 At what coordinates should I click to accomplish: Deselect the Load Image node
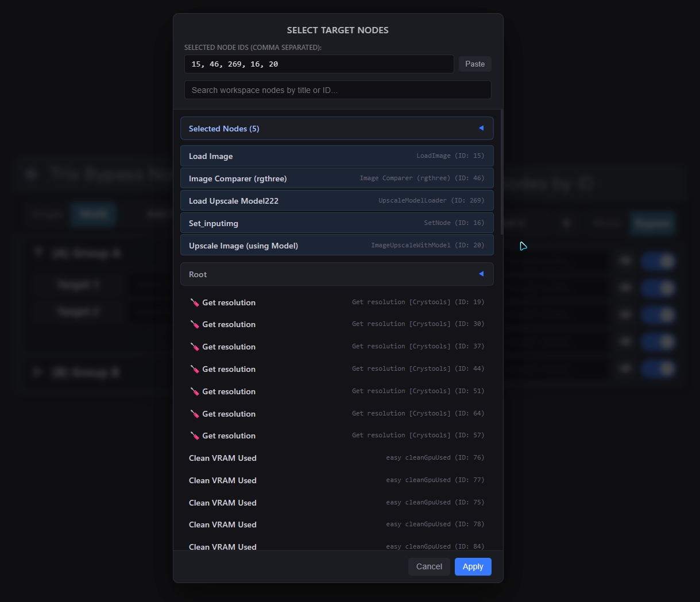[x=337, y=156]
